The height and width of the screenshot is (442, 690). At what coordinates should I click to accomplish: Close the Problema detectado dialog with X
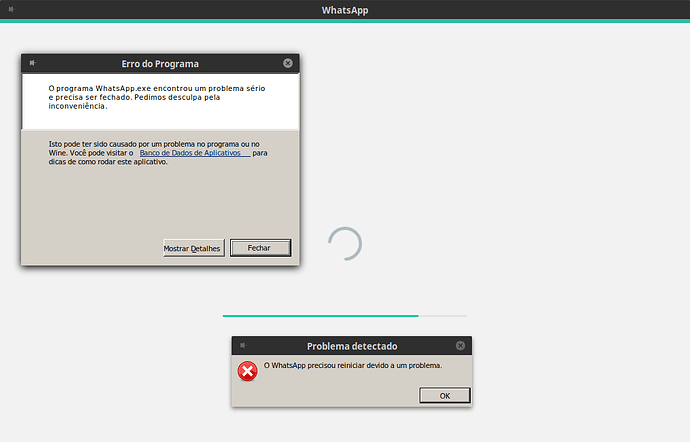pos(461,346)
